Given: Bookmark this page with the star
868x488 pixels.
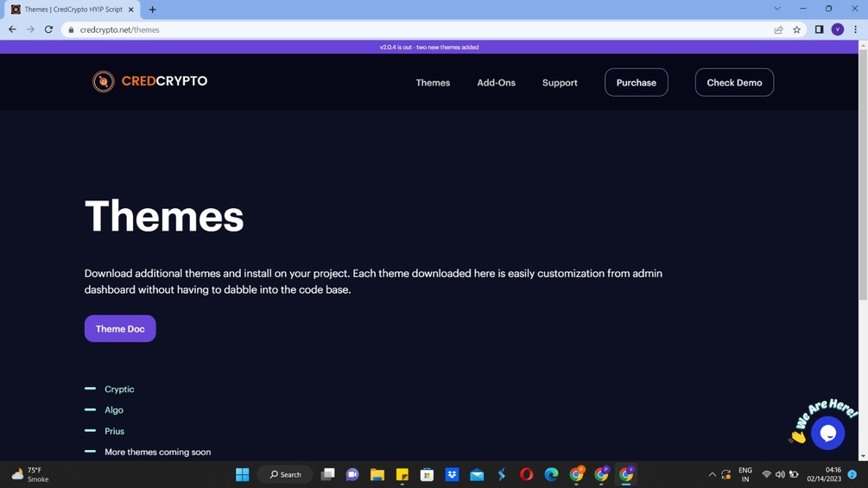Looking at the screenshot, I should coord(796,30).
